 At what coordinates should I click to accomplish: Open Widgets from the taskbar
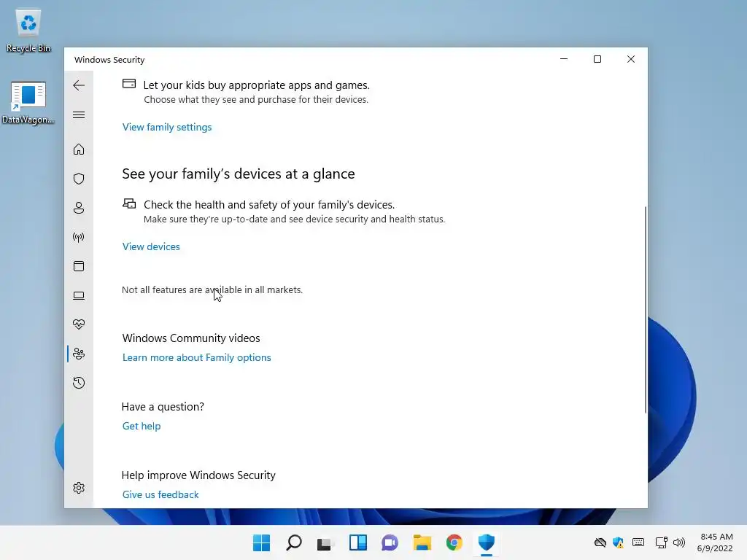(x=357, y=542)
